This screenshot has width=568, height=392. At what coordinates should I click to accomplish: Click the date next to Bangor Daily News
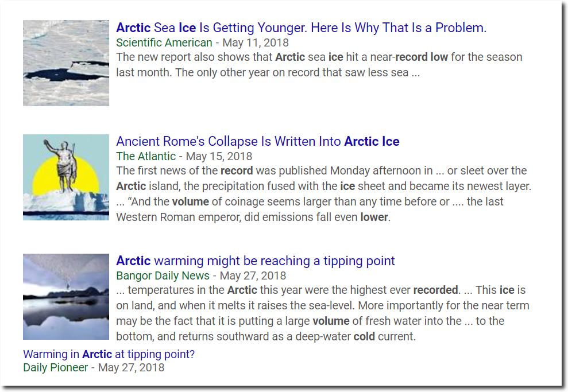(253, 276)
